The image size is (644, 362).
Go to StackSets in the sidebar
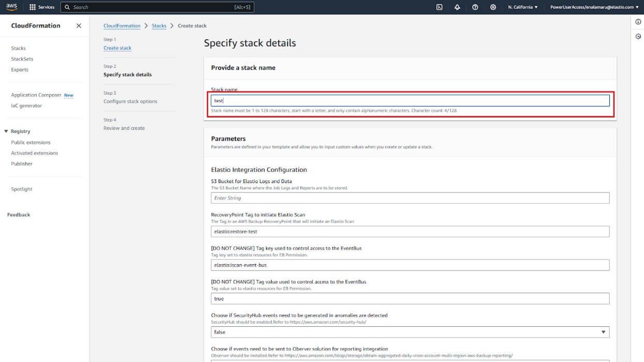pos(22,59)
